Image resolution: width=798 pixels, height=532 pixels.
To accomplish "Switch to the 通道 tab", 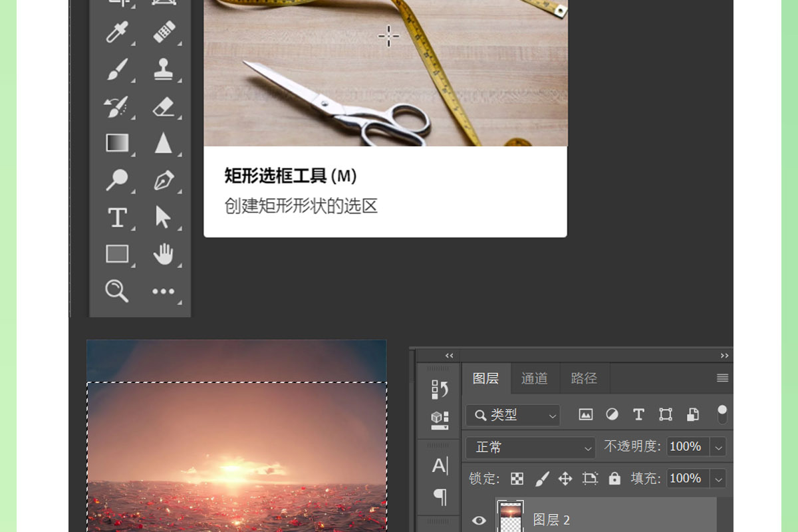I will pyautogui.click(x=535, y=378).
